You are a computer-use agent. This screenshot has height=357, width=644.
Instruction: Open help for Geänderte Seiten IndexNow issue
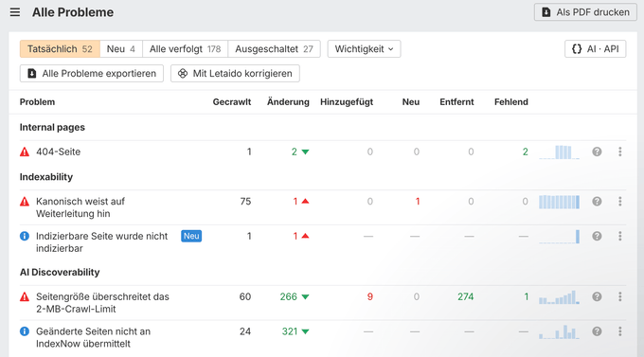click(x=597, y=331)
